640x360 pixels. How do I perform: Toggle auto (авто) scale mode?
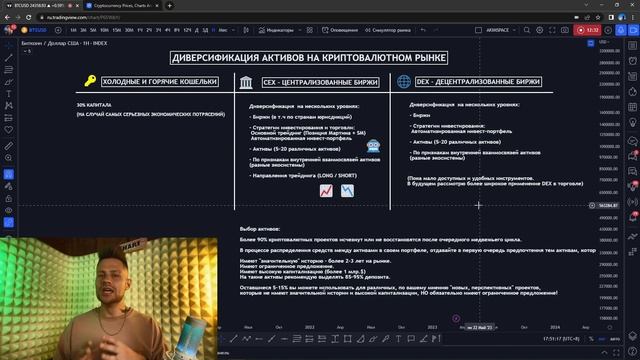615,339
